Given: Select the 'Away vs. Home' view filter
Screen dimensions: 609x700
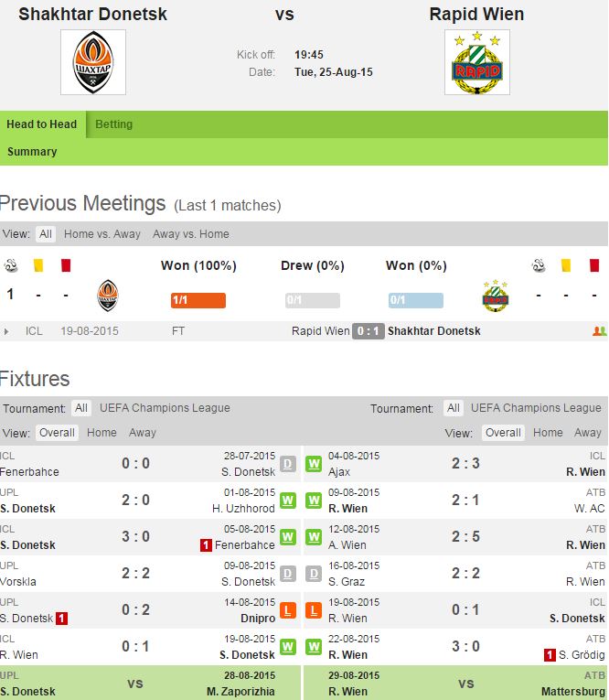Looking at the screenshot, I should (190, 234).
